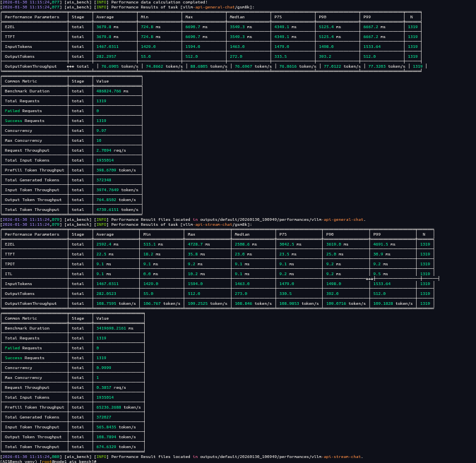Screen dimensions: 476x463
Task: Select OutputTokens P75 '330.5'
Action: pyautogui.click(x=285, y=294)
